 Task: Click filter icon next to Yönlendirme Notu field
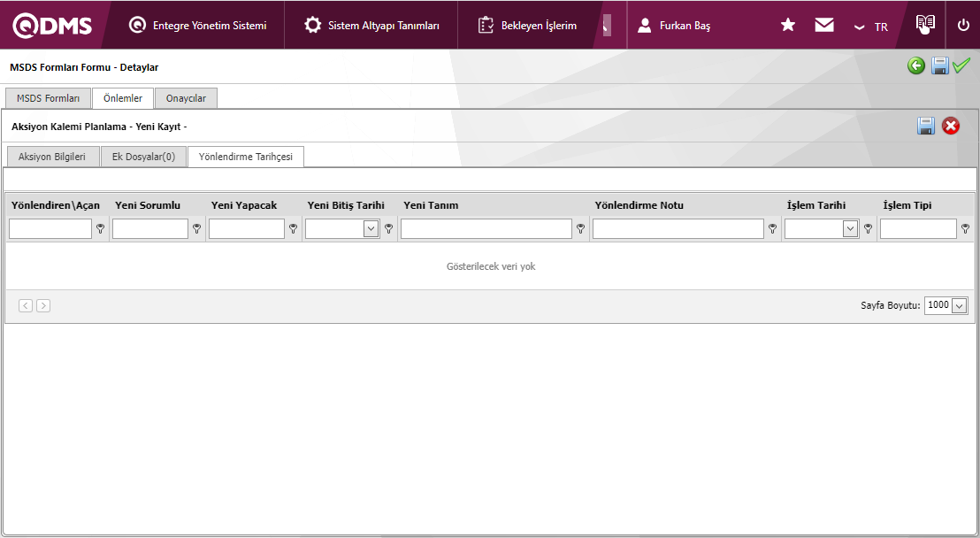(x=772, y=229)
